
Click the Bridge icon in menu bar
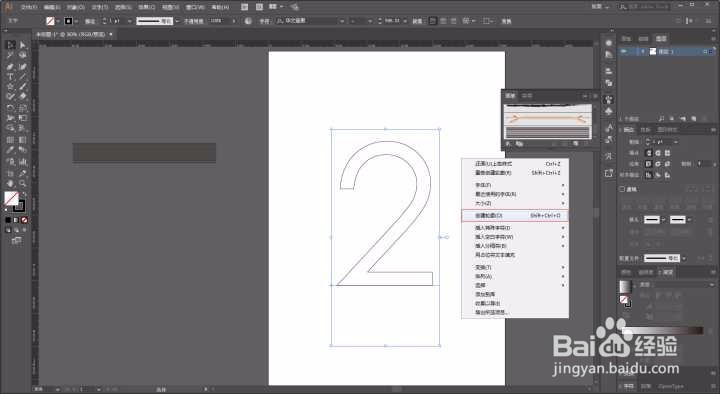coord(245,7)
